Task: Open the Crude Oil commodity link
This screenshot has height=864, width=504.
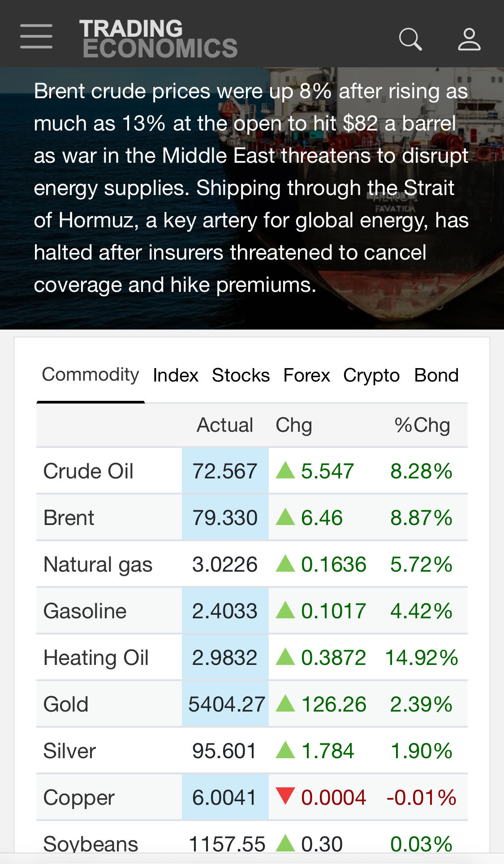Action: pyautogui.click(x=88, y=471)
